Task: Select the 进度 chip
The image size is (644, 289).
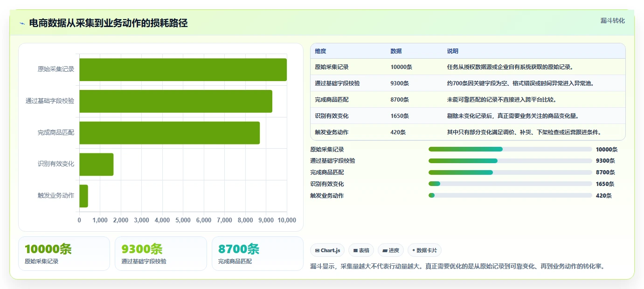Action: [391, 250]
